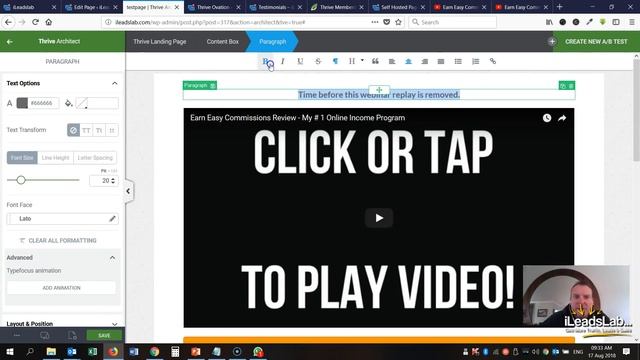This screenshot has height=360, width=640.
Task: Switch to Self Hosted browser tab
Action: [x=398, y=7]
